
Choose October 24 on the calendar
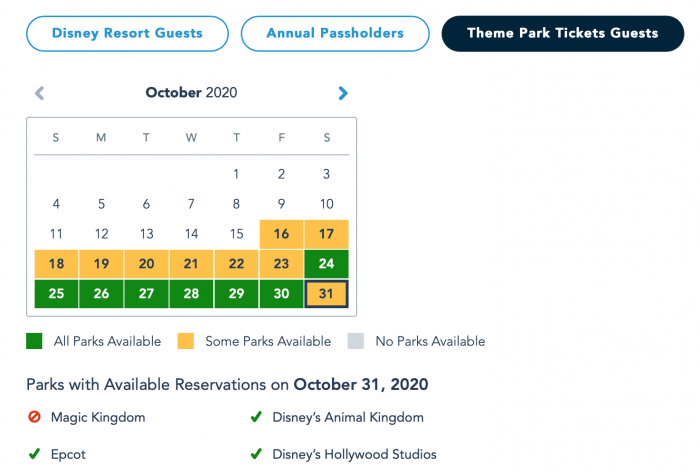coord(326,264)
